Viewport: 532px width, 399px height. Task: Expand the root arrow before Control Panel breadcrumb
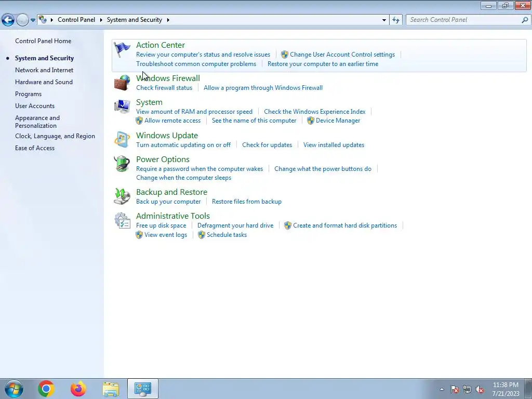click(52, 20)
